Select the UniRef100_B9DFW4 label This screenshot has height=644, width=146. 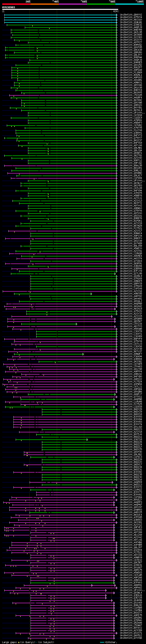[x=131, y=58]
